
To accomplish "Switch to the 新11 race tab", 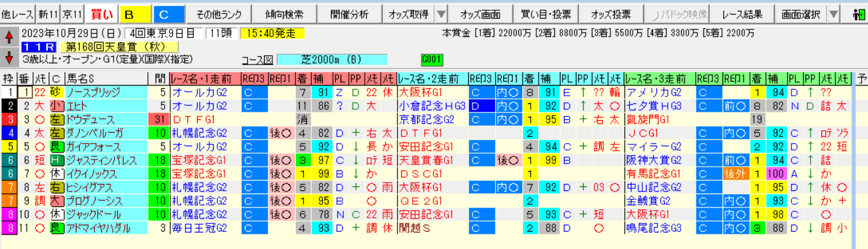I will (x=48, y=14).
